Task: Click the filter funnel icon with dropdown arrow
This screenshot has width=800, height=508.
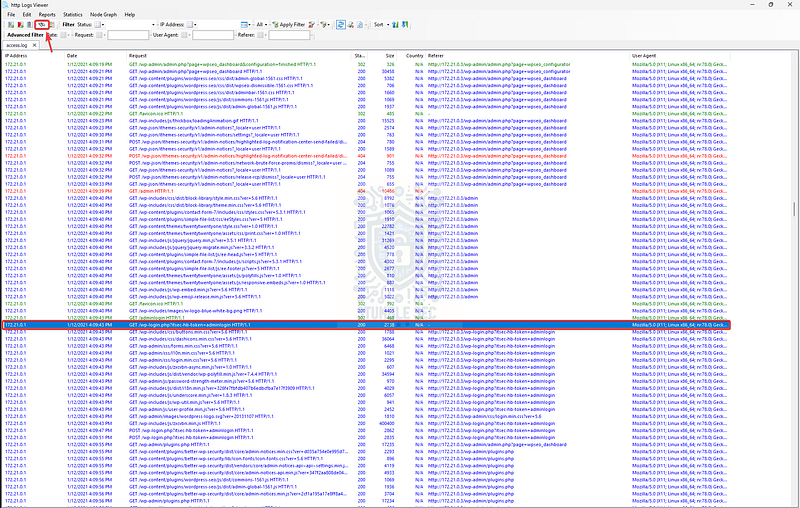Action: tap(323, 24)
